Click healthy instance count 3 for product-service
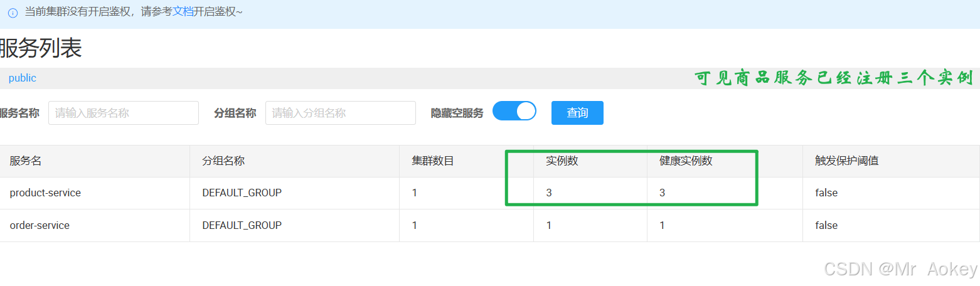Image resolution: width=980 pixels, height=286 pixels. pyautogui.click(x=662, y=193)
